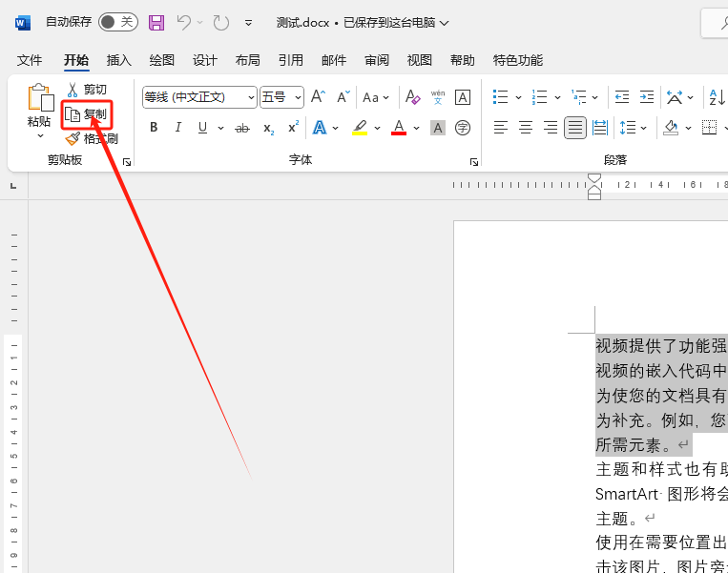
Task: Click the 粘贴 (Paste) clipboard icon
Action: pos(39,98)
